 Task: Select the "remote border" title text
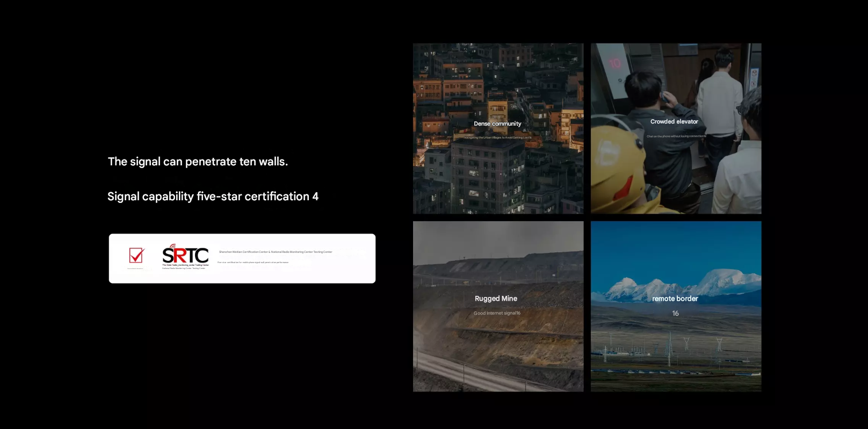(675, 299)
